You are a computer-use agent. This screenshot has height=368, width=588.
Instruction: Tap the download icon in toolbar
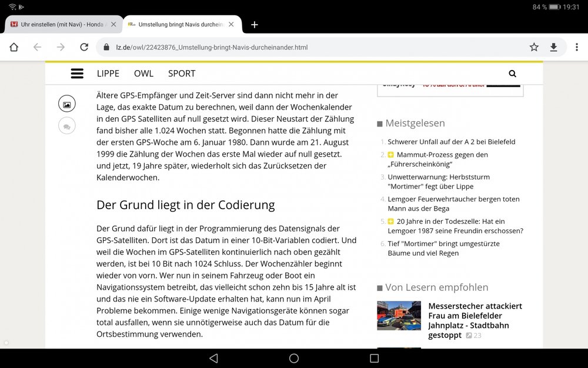(553, 47)
